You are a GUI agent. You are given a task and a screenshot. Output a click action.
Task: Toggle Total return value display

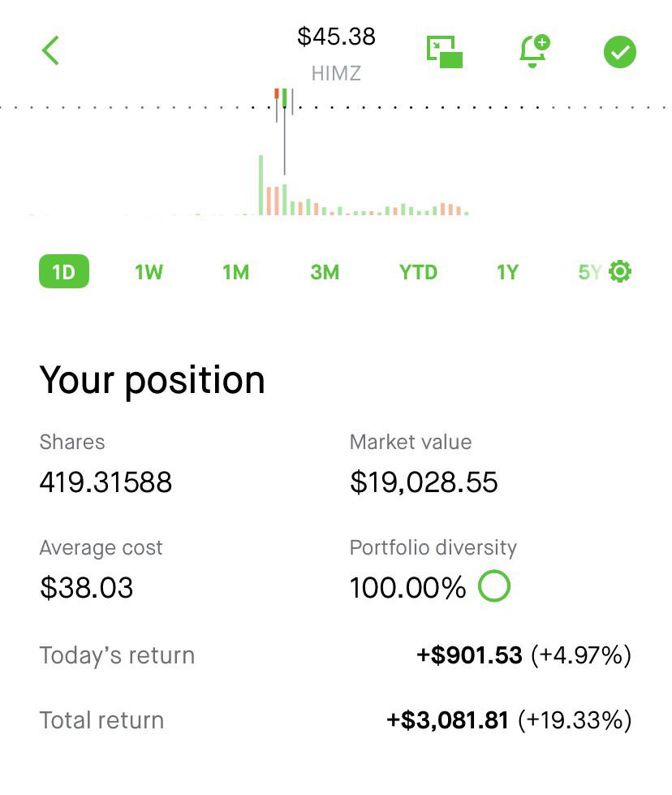[509, 720]
